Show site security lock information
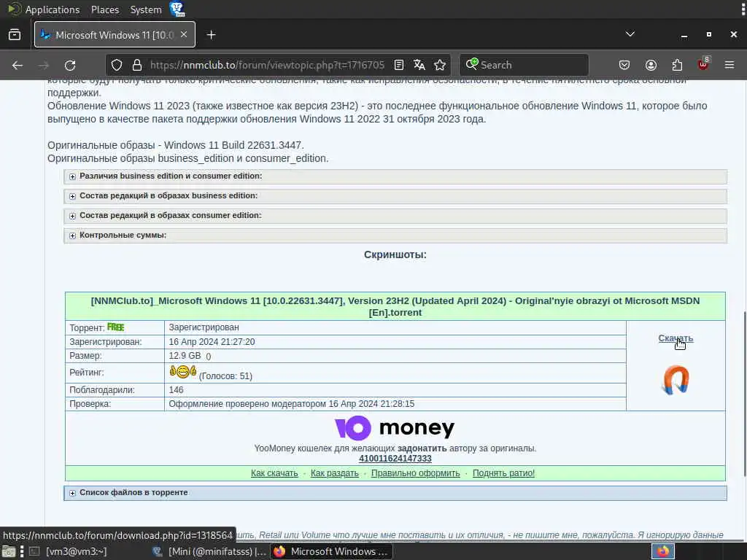The width and height of the screenshot is (747, 560). pyautogui.click(x=137, y=65)
